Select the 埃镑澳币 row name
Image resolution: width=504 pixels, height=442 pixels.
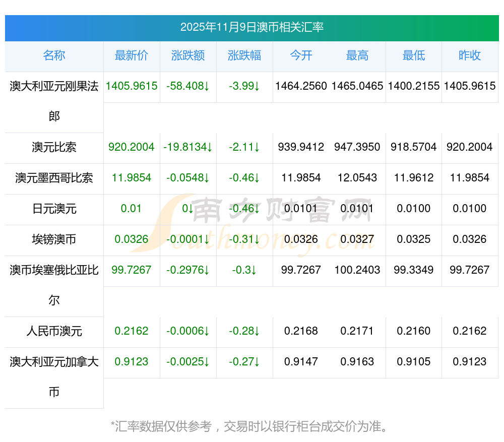click(x=54, y=239)
